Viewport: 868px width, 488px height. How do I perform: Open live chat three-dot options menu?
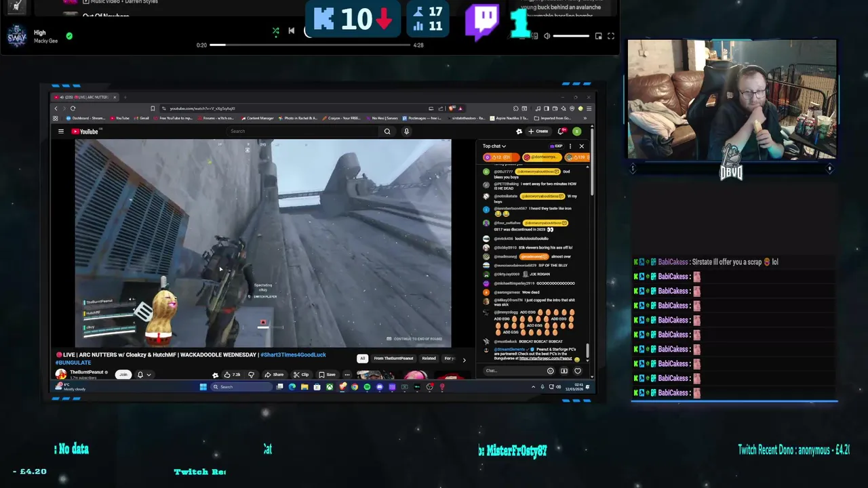coord(570,146)
